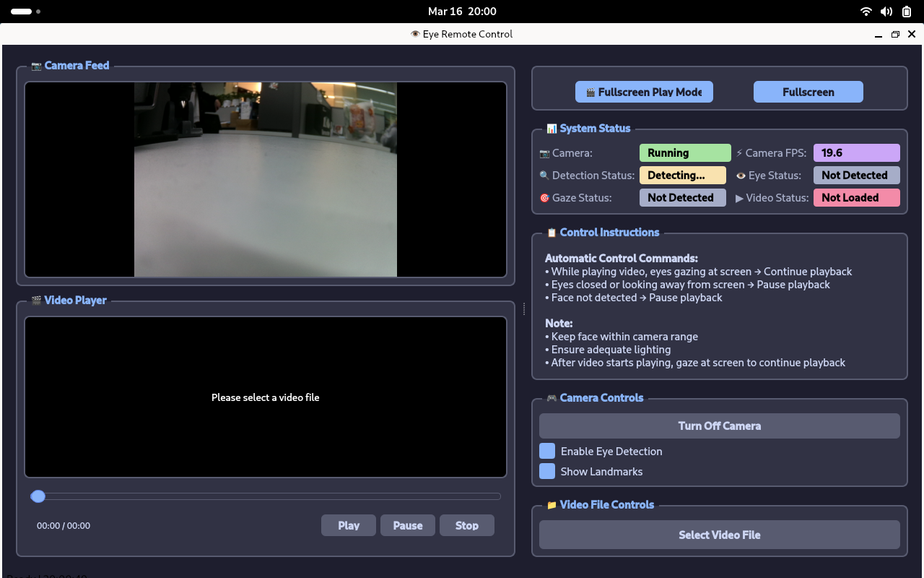
Task: Open the Select Video File chooser
Action: point(719,535)
